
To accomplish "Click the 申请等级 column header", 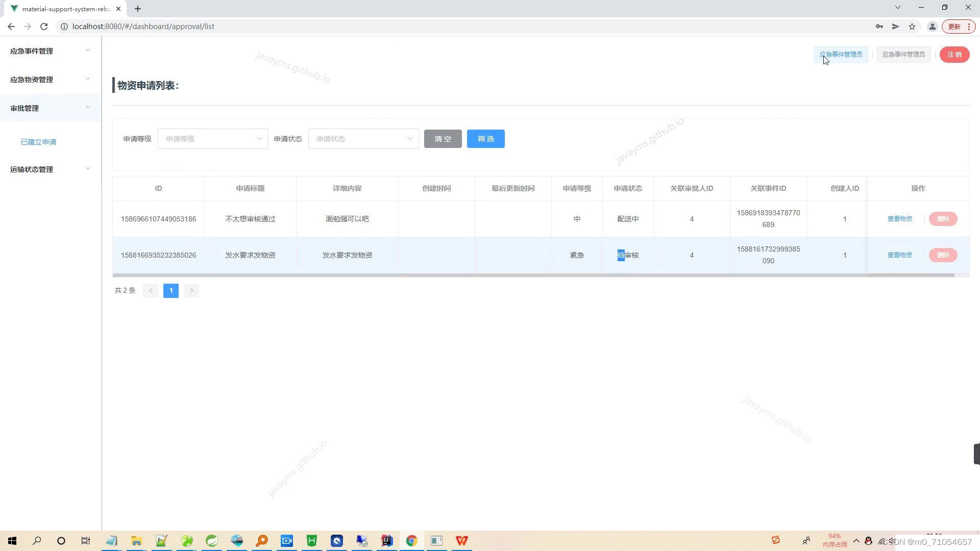I will 577,188.
